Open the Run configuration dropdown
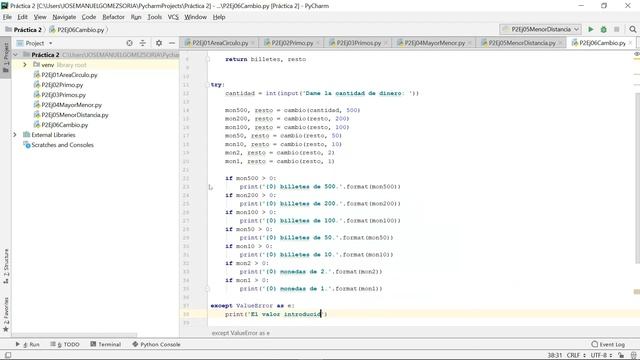Viewport: 640px width, 360px height. (x=540, y=29)
